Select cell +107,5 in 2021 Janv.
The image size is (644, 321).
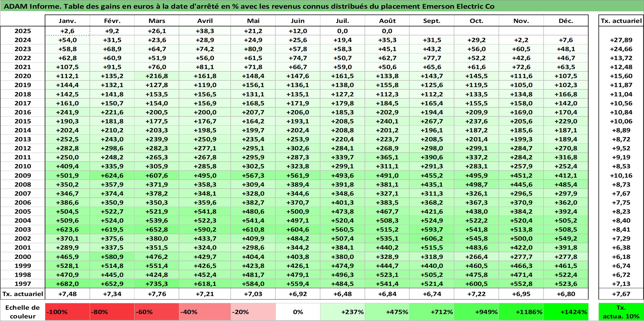point(67,67)
